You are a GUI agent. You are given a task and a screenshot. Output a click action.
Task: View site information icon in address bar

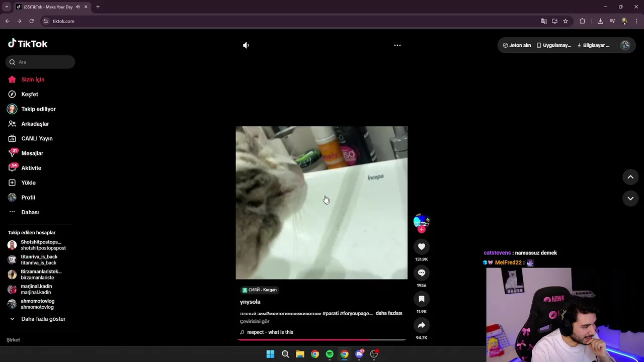coord(46,21)
